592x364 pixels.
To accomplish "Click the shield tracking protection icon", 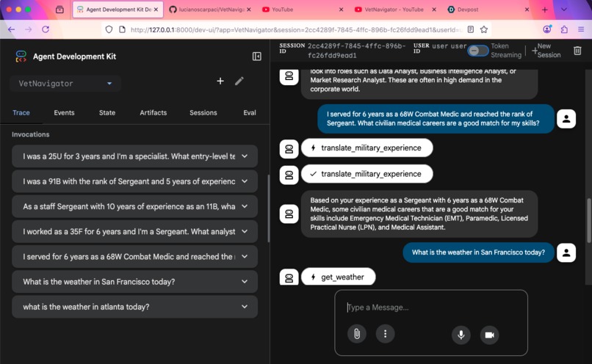I will 109,29.
